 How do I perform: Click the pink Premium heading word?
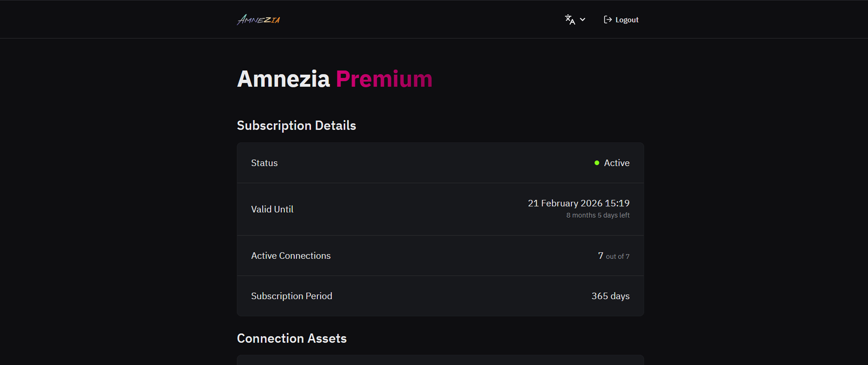tap(384, 79)
